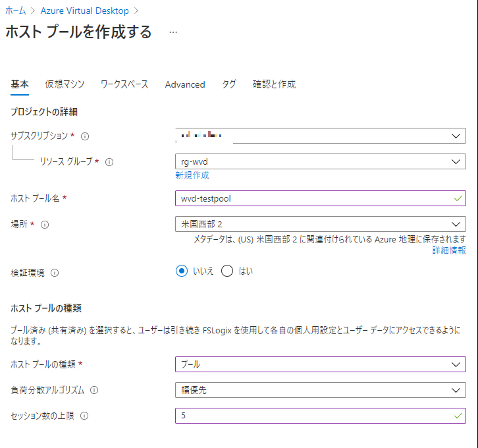This screenshot has height=448, width=478.
Task: Open the サブスクリプション dropdown
Action: (321, 136)
